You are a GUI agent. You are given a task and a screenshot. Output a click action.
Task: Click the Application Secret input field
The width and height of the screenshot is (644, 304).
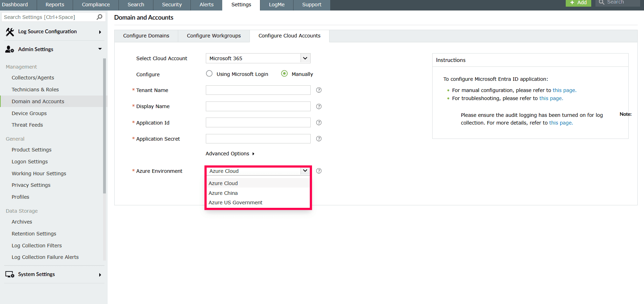tap(258, 139)
